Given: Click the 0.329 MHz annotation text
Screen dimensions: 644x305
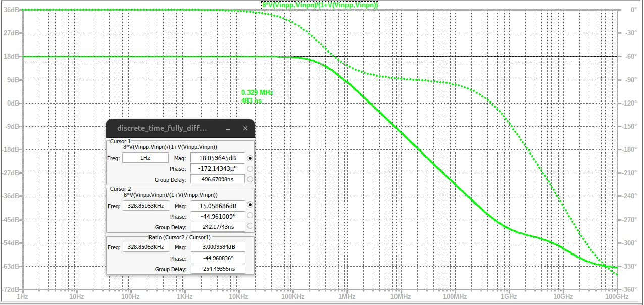Looking at the screenshot, I should pos(257,92).
